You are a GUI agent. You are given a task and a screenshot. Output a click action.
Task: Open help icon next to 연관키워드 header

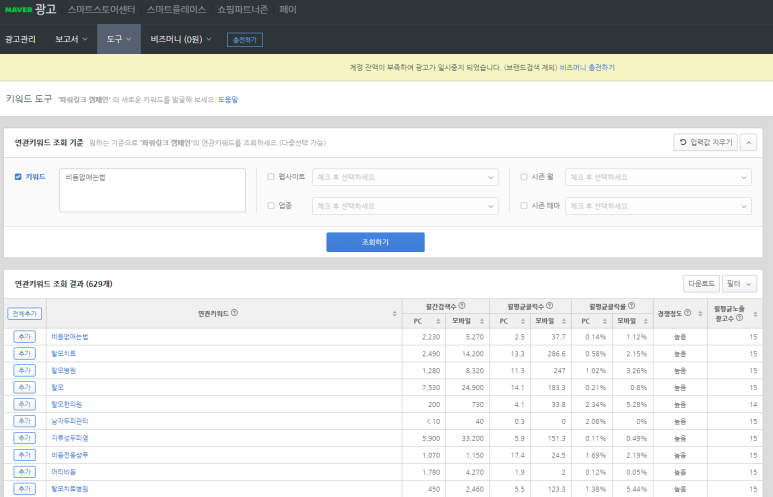(235, 313)
